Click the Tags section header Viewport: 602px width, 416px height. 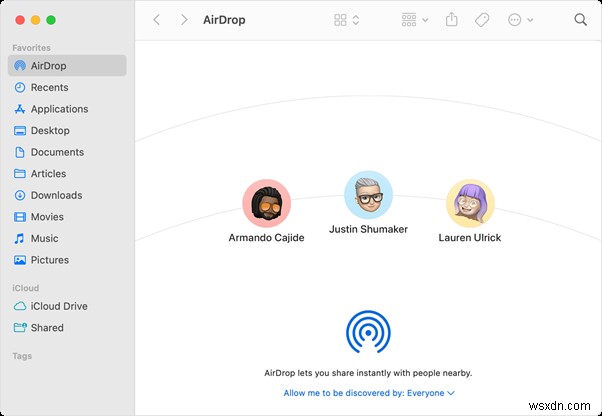pos(22,356)
